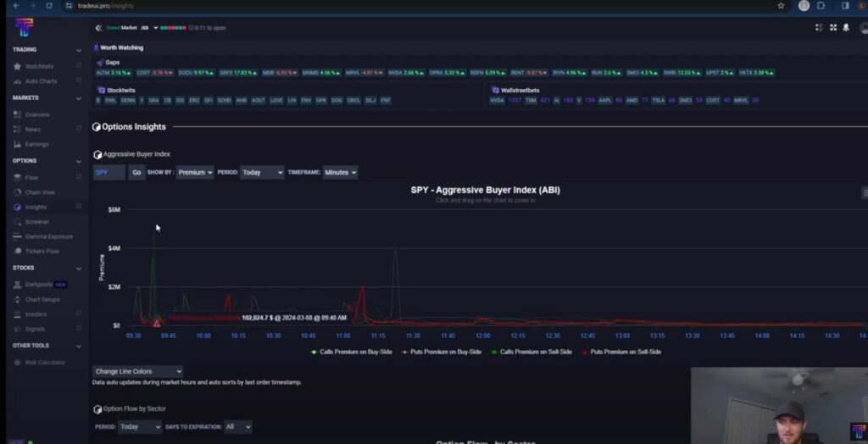Select Insights in the sidebar menu
The height and width of the screenshot is (444, 868).
36,207
